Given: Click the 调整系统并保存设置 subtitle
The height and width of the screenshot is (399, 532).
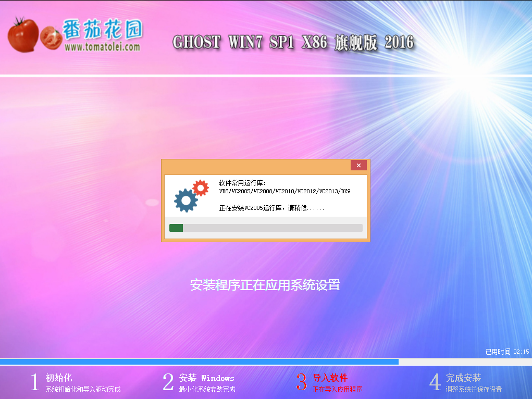Looking at the screenshot, I should [x=474, y=389].
